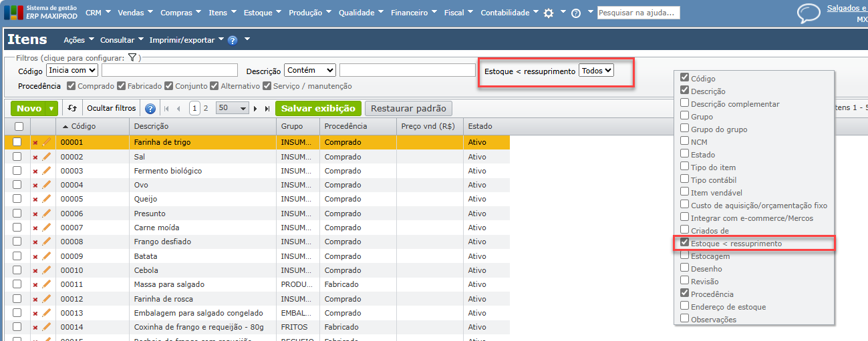Go to the last page arrow icon
868x341 pixels.
pos(267,108)
